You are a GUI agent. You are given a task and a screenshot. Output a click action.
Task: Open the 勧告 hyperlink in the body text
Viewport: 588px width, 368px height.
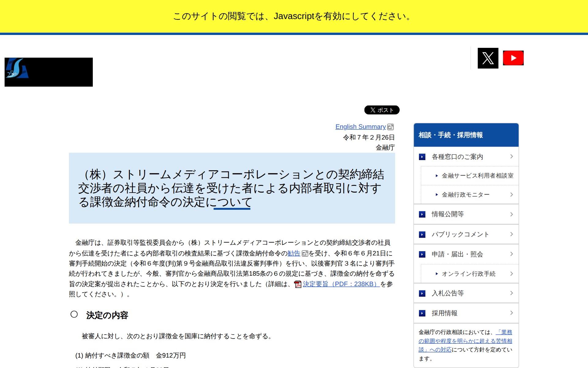[x=294, y=254]
